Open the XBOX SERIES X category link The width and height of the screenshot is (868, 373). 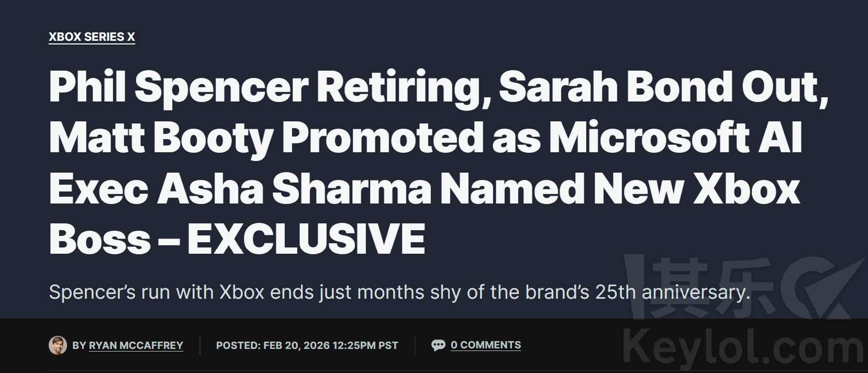92,37
